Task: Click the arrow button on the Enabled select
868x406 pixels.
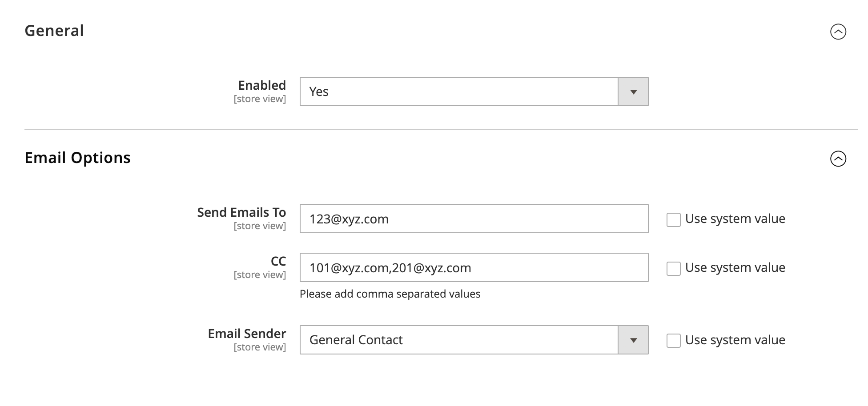Action: point(633,92)
